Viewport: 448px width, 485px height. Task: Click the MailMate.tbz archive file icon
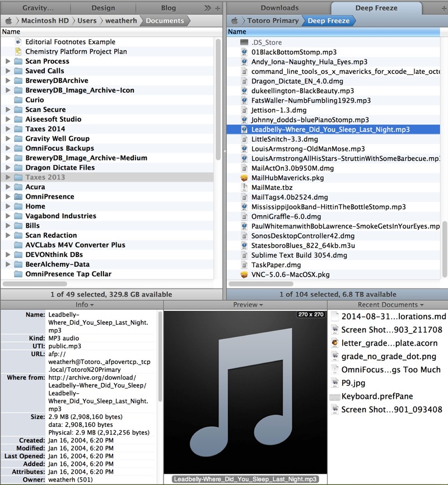[x=244, y=187]
